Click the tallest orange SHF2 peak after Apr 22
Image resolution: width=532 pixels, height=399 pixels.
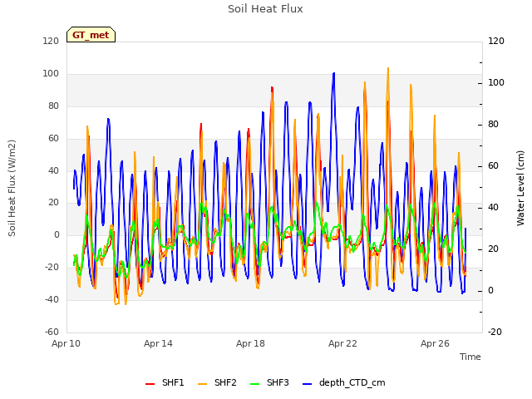[388, 68]
